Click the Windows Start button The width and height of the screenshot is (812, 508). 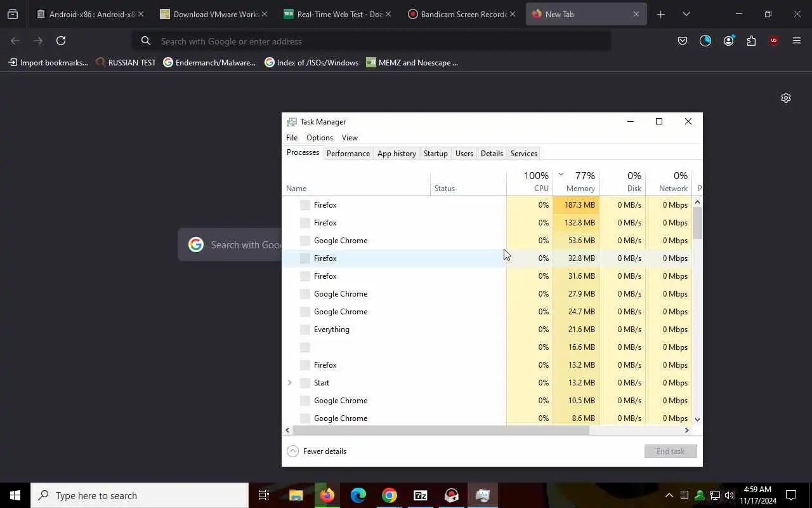point(15,495)
